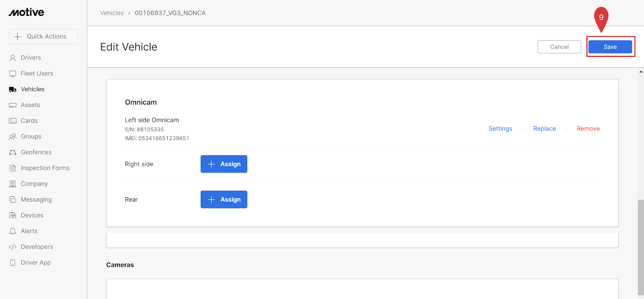The width and height of the screenshot is (644, 299).
Task: Click the page vertical scrollbar thumb
Action: click(x=641, y=247)
